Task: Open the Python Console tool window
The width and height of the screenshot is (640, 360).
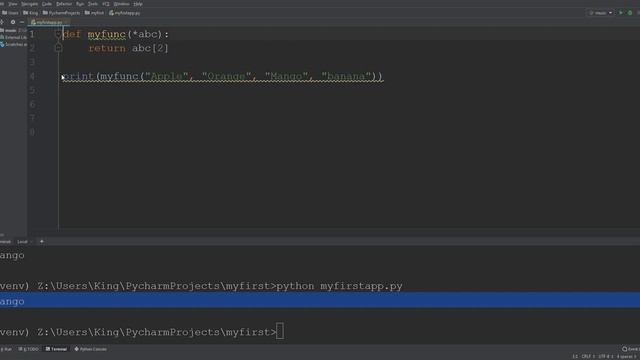Action: [x=91, y=349]
